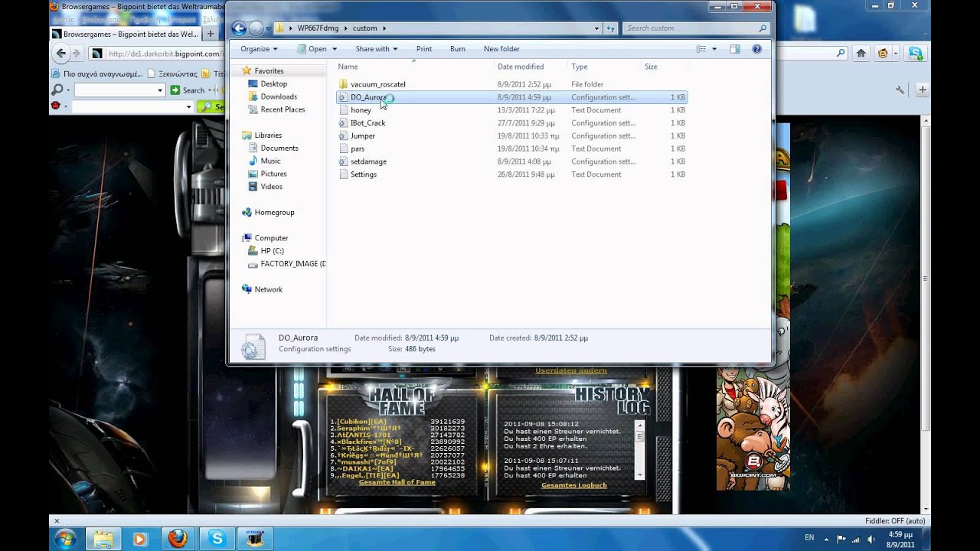Click Burn in Explorer toolbar

point(458,49)
